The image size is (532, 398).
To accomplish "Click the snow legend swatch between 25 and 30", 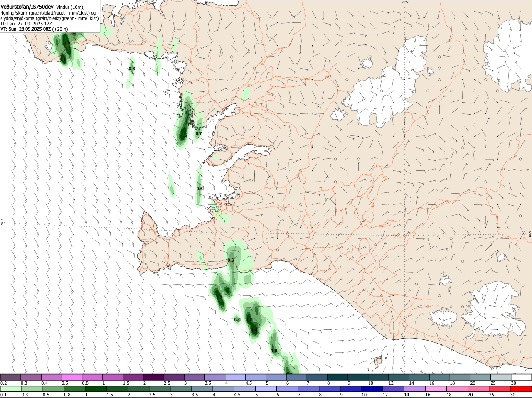I will click(502, 377).
